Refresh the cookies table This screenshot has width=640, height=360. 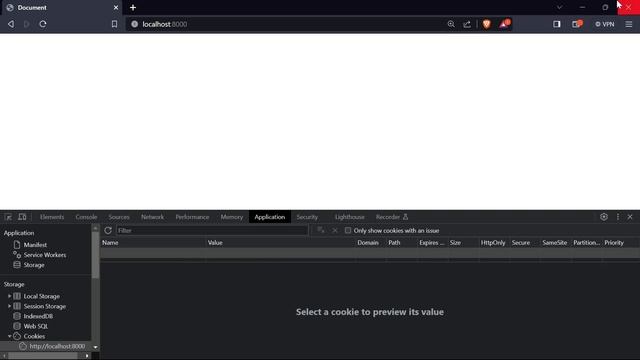[108, 230]
